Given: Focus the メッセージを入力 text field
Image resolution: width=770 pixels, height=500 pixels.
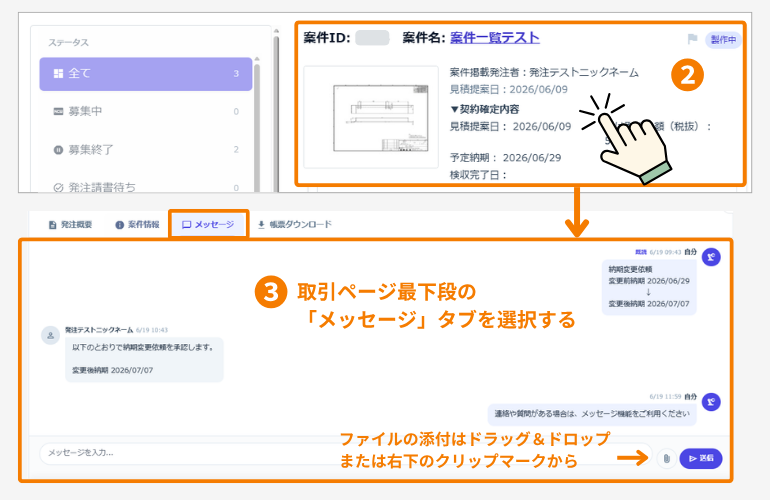Looking at the screenshot, I should pyautogui.click(x=346, y=453).
